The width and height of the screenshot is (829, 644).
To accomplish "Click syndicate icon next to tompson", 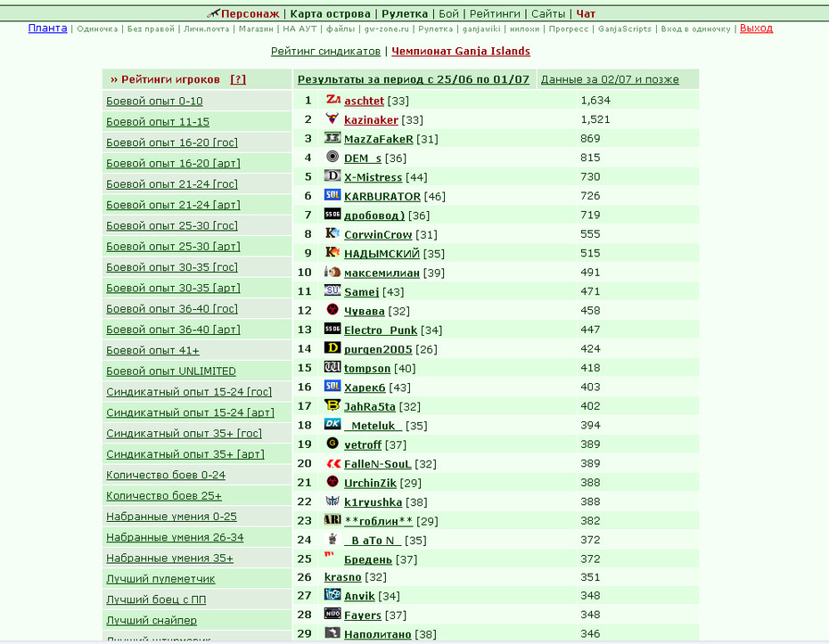I will (332, 367).
